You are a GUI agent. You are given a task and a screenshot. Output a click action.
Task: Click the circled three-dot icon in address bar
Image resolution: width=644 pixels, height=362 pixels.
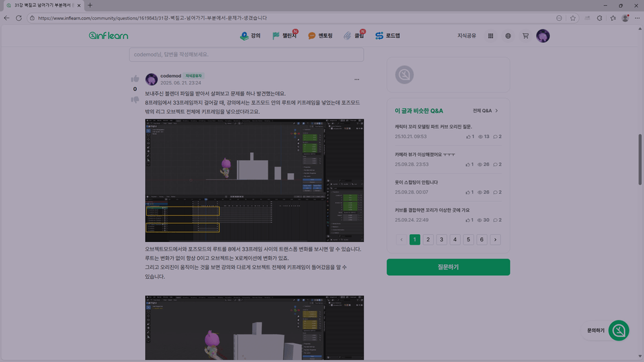559,18
